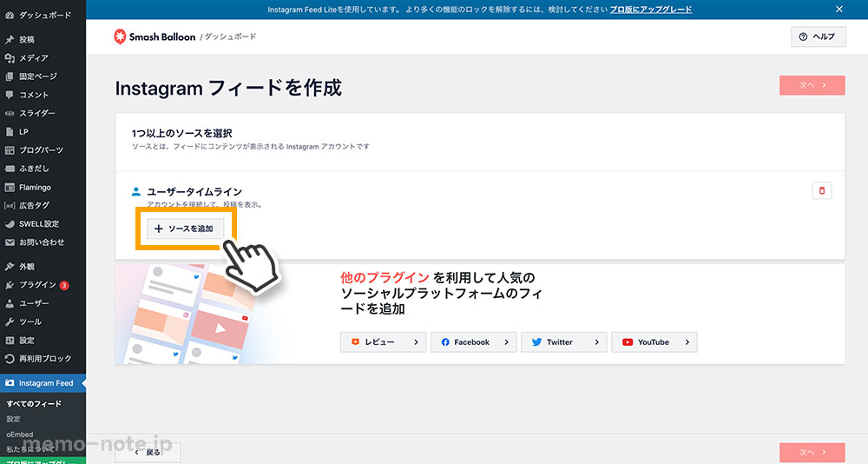Screen dimensions: 868x464
Task: Click the balloon icon beside ふきだし
Action: coord(10,169)
